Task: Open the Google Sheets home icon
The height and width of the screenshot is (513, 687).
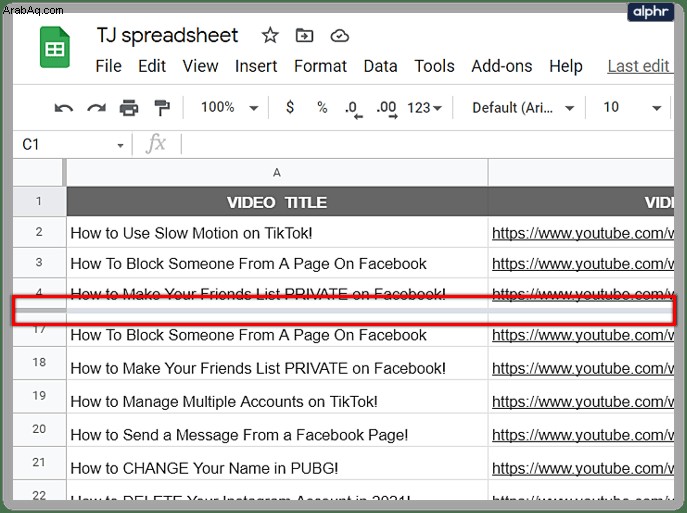Action: (55, 48)
